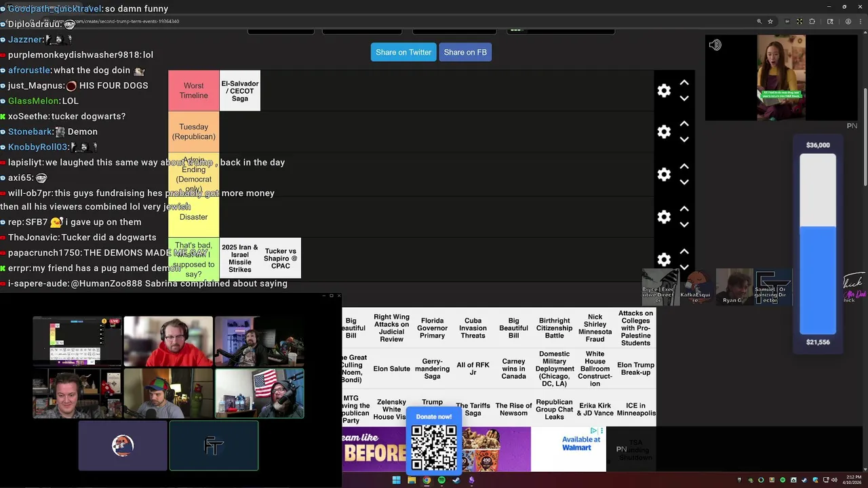The width and height of the screenshot is (868, 488).
Task: Move That's bad row up
Action: [684, 251]
